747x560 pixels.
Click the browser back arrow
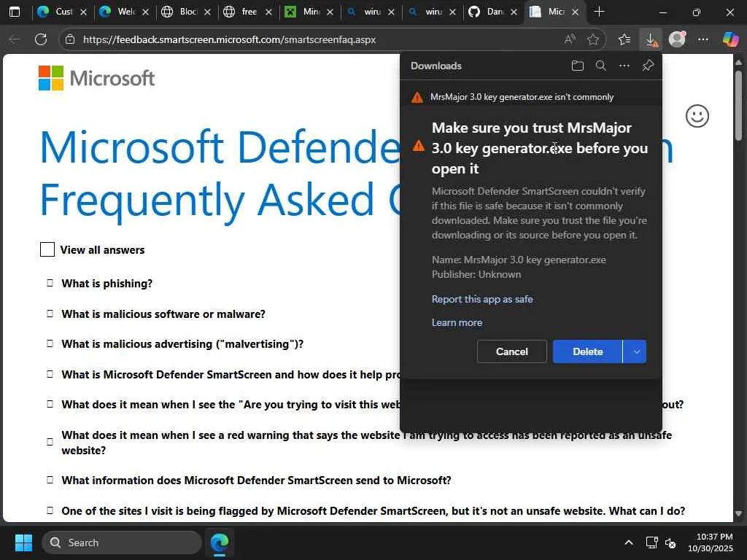(15, 39)
